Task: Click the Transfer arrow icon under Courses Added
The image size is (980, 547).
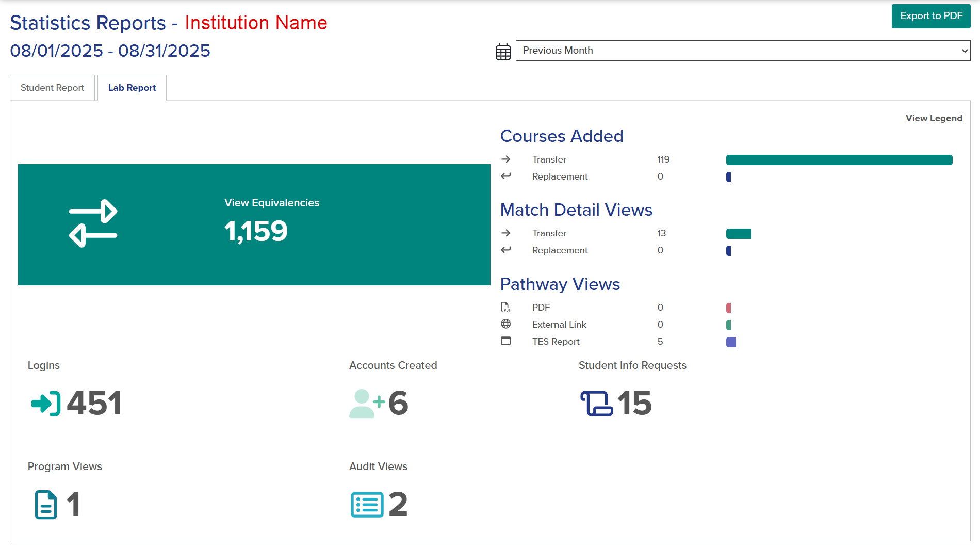Action: click(507, 159)
